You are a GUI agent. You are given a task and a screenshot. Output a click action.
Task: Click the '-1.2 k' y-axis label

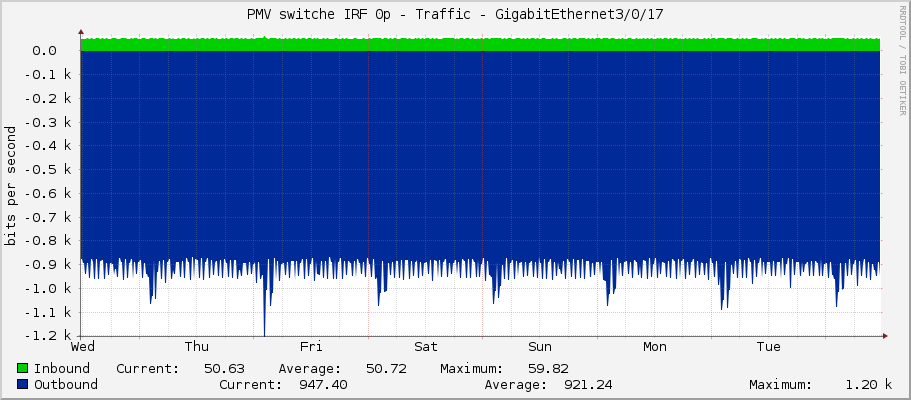(x=48, y=336)
